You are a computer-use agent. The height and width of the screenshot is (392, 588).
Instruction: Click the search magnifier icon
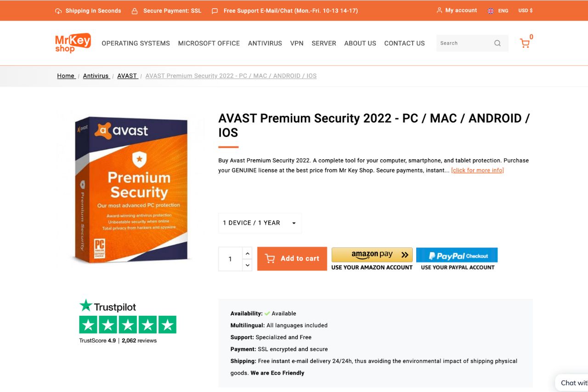[498, 43]
